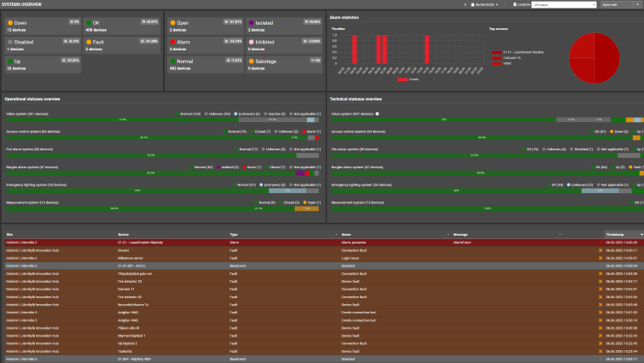Select the Fault status card
644x363 pixels.
point(122,45)
